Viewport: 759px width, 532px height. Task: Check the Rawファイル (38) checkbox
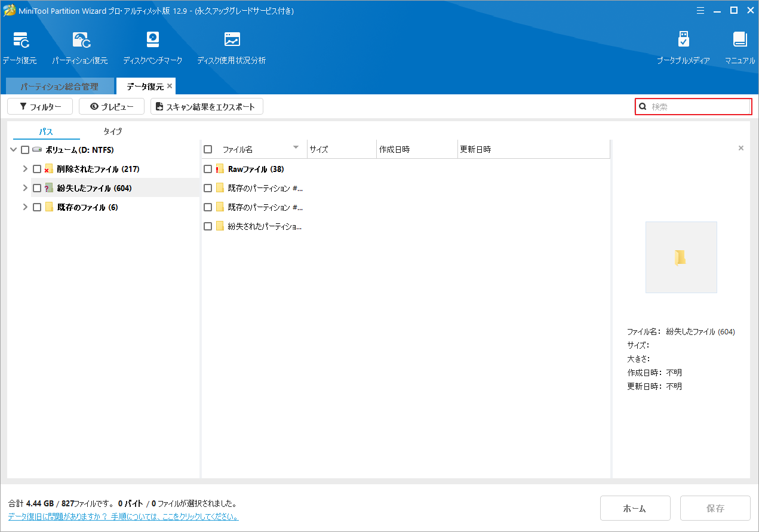pos(208,169)
